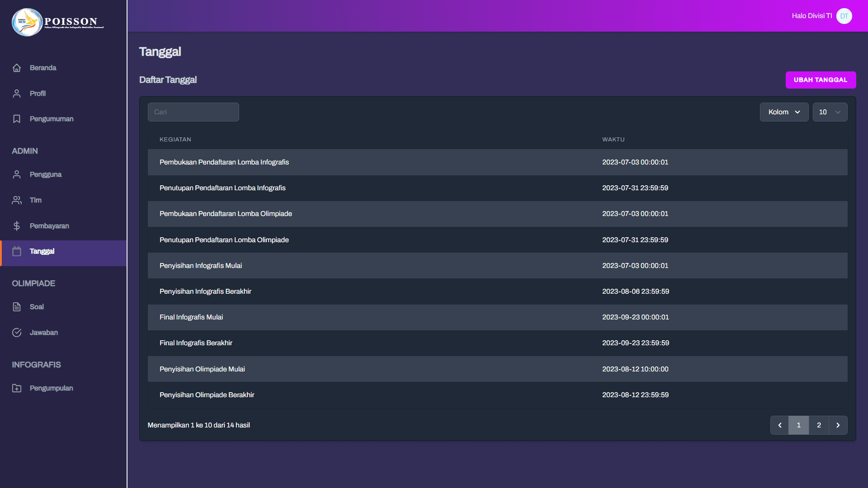This screenshot has width=868, height=488.
Task: Open the Pengguna menu item
Action: 45,174
